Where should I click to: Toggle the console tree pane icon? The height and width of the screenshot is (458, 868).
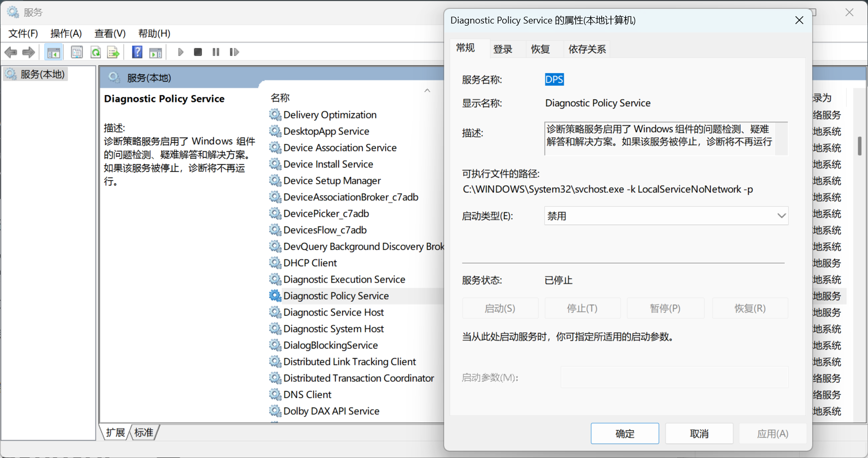click(x=53, y=52)
